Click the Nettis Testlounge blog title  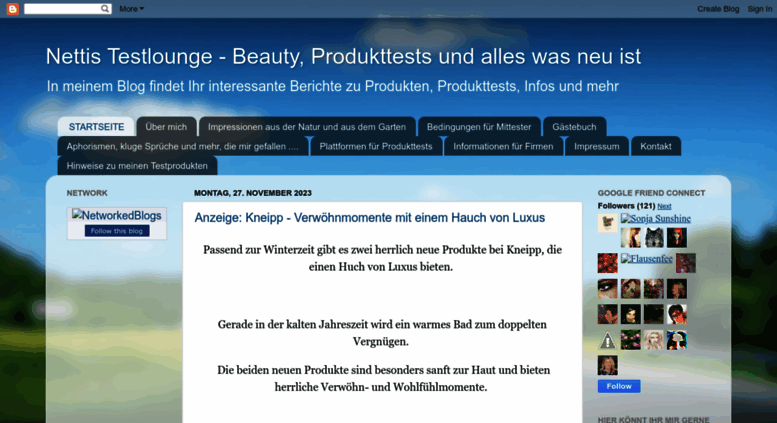click(343, 56)
